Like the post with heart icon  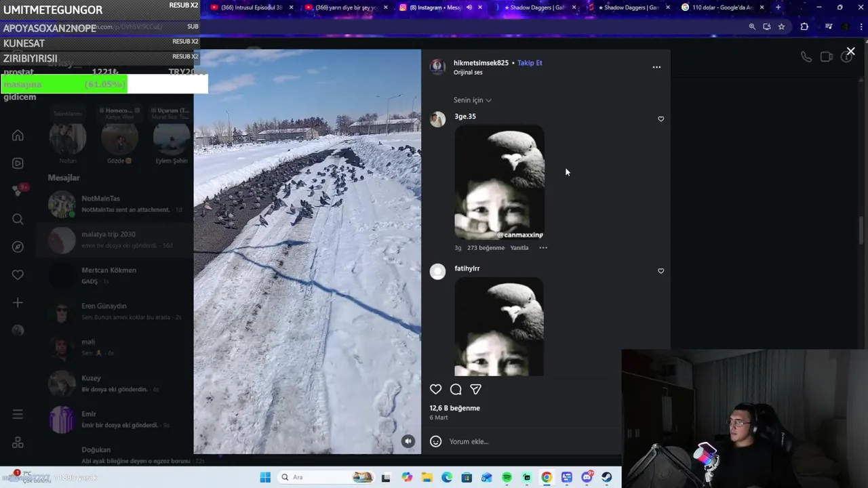tap(435, 389)
